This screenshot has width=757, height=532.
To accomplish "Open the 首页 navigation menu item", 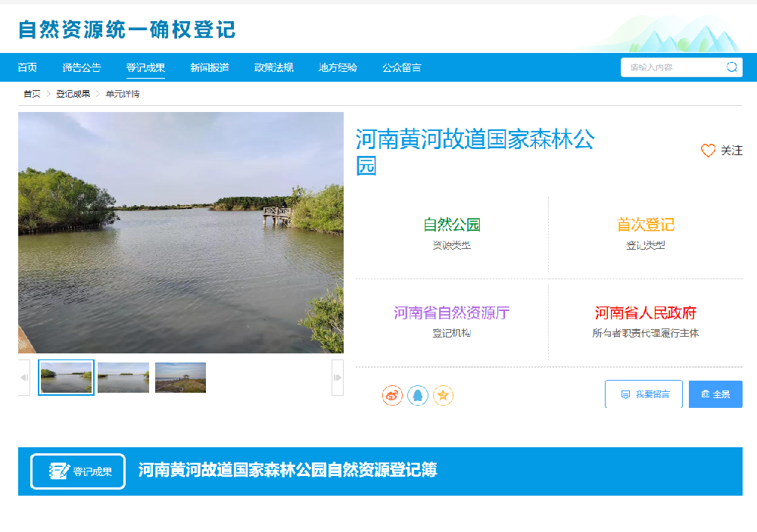I will [27, 67].
